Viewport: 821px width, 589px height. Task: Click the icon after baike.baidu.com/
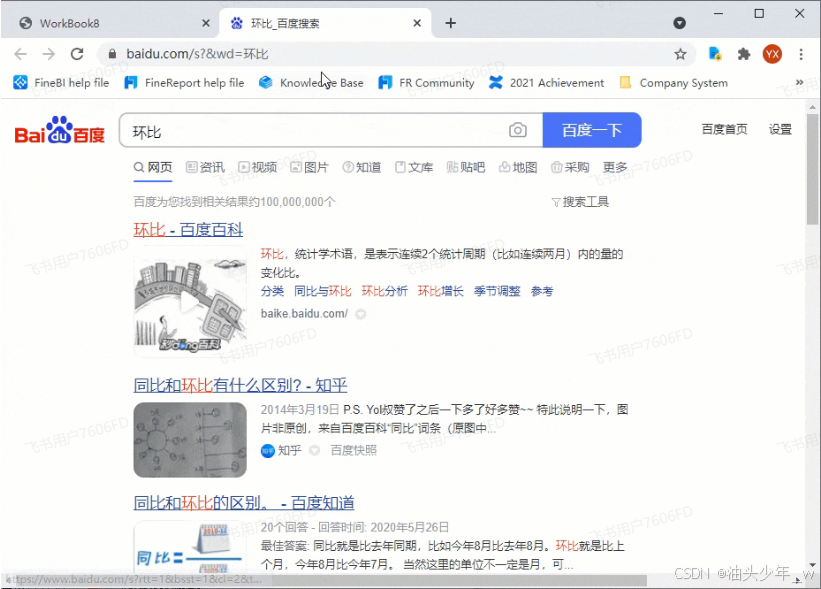coord(361,314)
